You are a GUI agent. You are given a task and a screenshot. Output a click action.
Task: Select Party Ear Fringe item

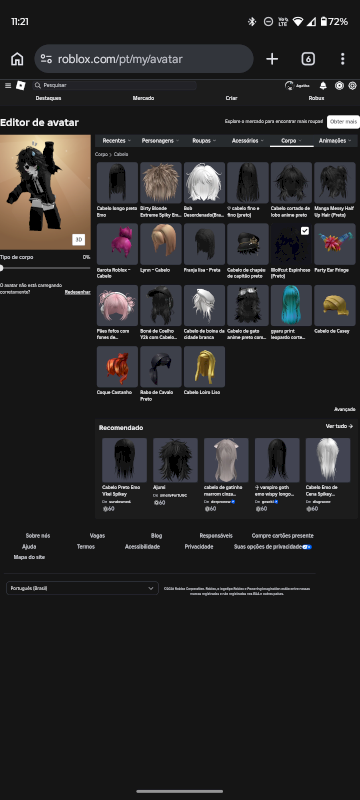[335, 244]
